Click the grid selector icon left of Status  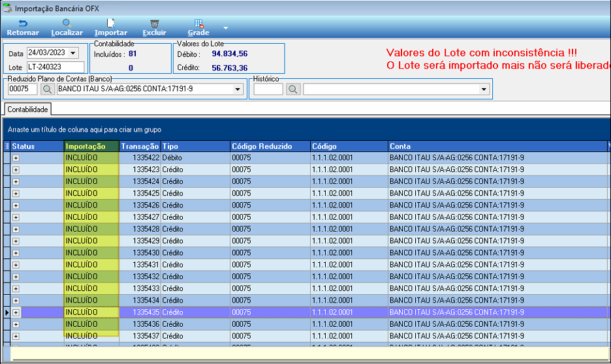7,146
